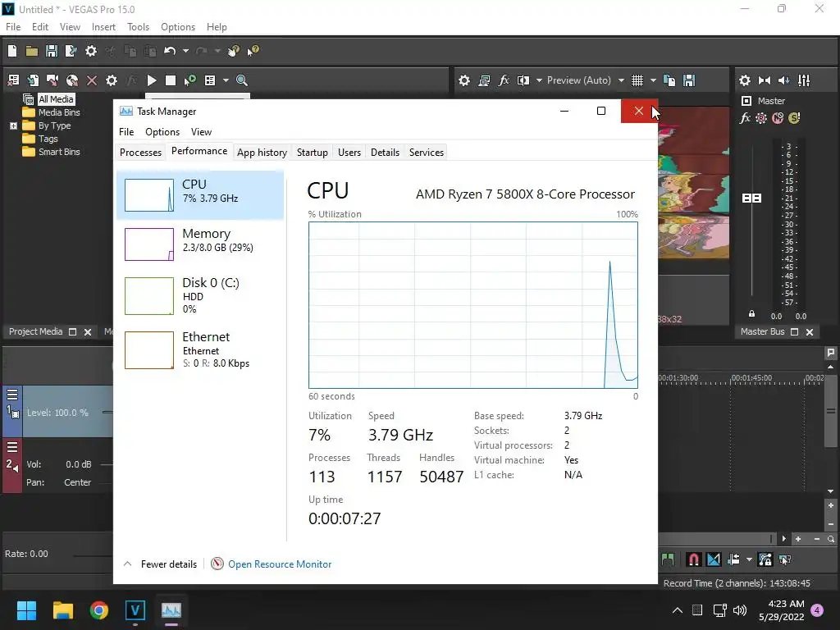Save preview snapshot to file
The width and height of the screenshot is (840, 630).
tap(689, 80)
